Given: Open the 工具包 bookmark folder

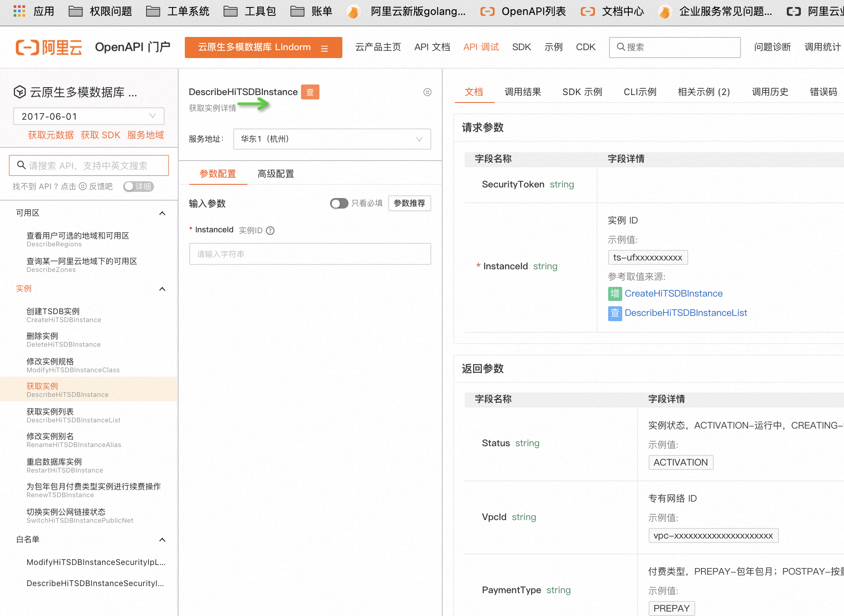Looking at the screenshot, I should [x=250, y=11].
